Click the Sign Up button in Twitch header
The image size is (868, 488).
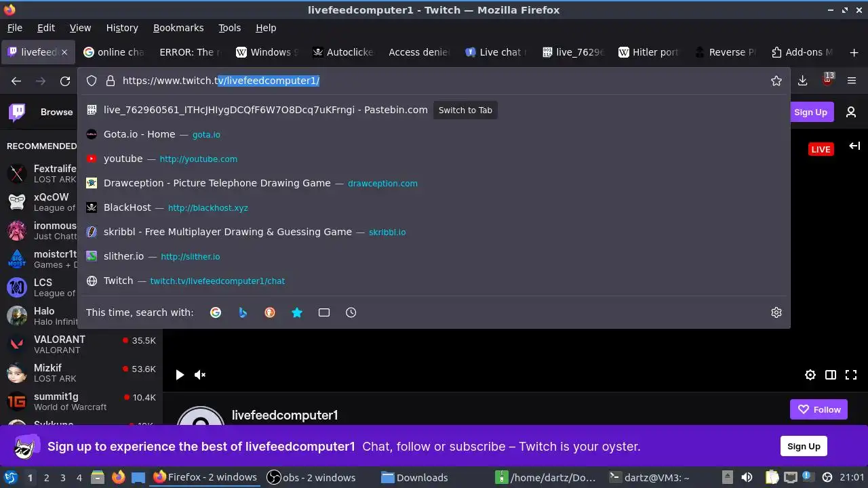point(810,113)
